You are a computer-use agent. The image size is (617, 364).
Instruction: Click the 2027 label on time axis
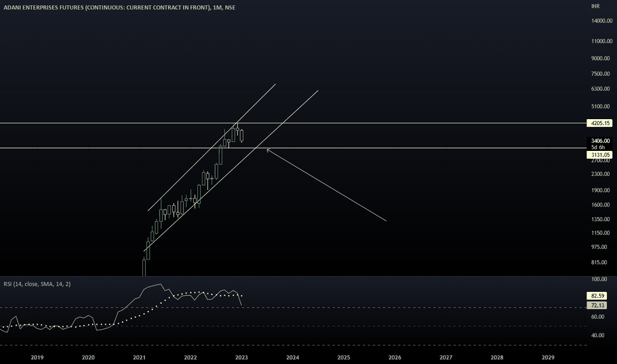446,357
